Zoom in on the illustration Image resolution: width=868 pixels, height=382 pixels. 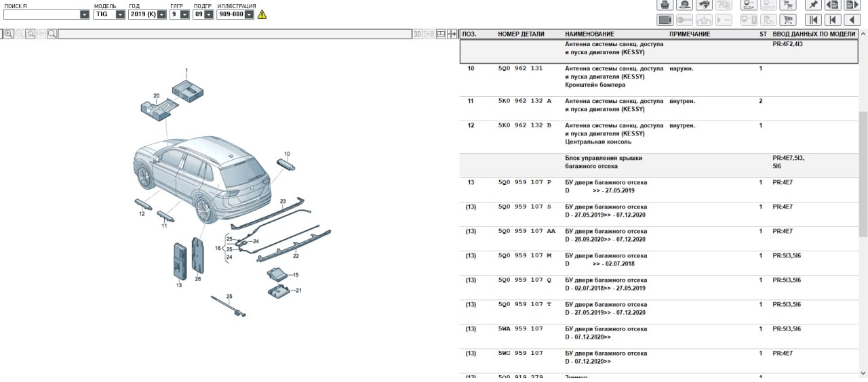pos(9,33)
